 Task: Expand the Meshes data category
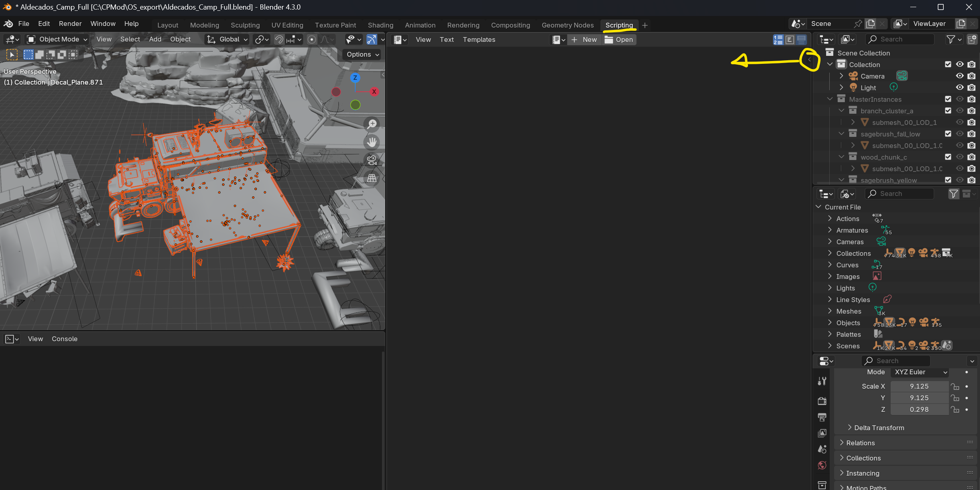coord(830,311)
